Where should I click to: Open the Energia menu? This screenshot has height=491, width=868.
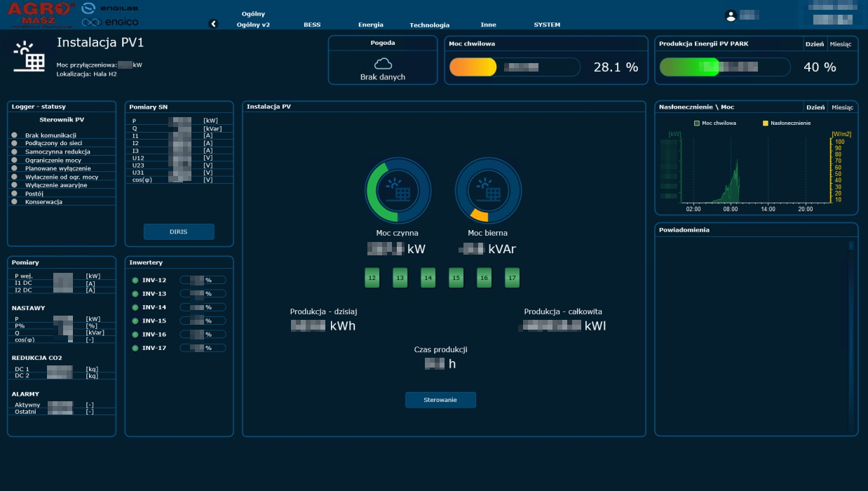coord(370,25)
